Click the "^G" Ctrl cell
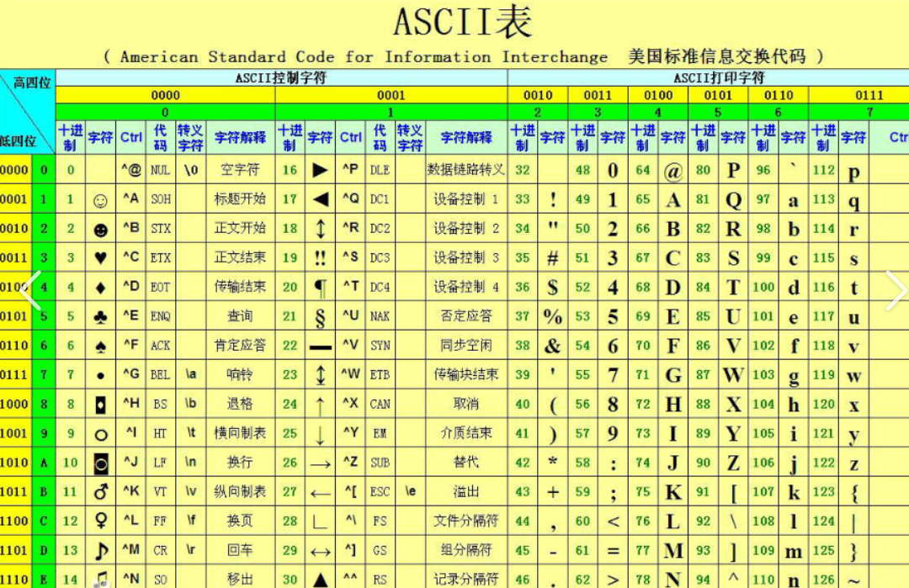909x588 pixels. (x=131, y=374)
